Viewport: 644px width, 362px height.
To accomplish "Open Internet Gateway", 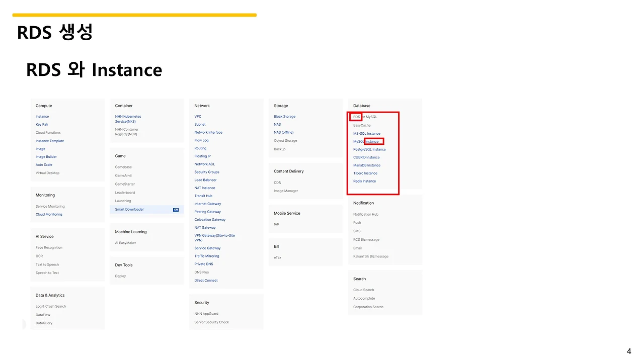I will point(208,204).
